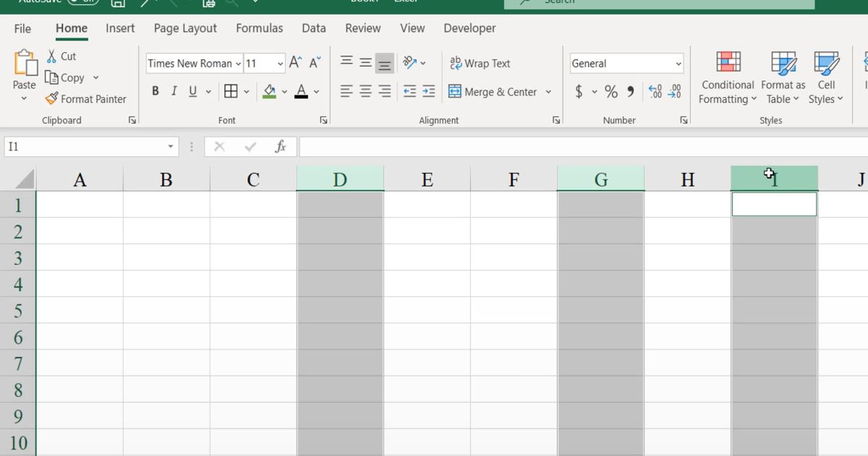Open the Developer ribbon tab
The width and height of the screenshot is (868, 456).
[469, 28]
